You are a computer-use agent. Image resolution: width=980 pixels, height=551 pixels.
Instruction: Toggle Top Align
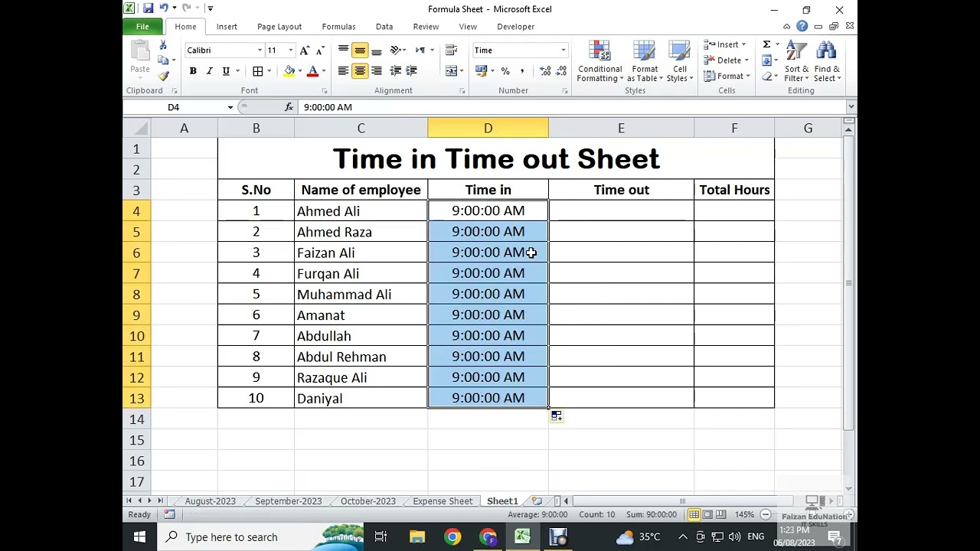pyautogui.click(x=343, y=51)
